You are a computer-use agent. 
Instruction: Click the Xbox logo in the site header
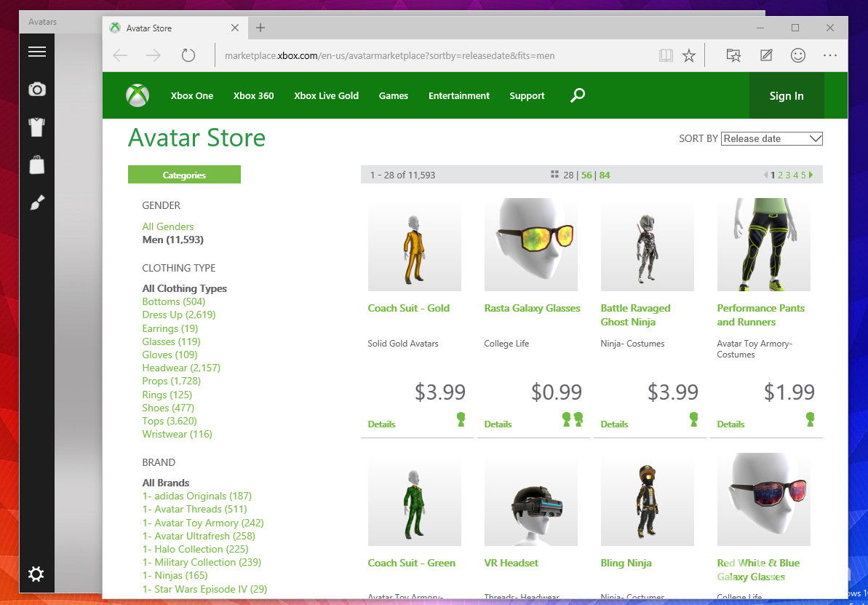(x=138, y=95)
